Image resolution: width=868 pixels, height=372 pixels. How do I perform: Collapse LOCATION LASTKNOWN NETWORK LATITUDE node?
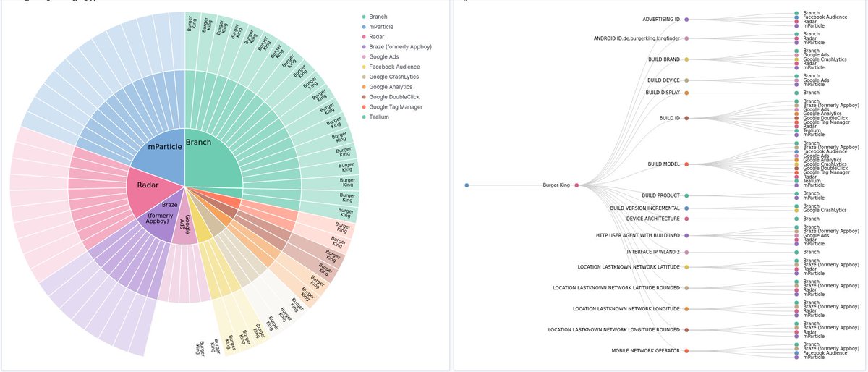[x=686, y=267]
